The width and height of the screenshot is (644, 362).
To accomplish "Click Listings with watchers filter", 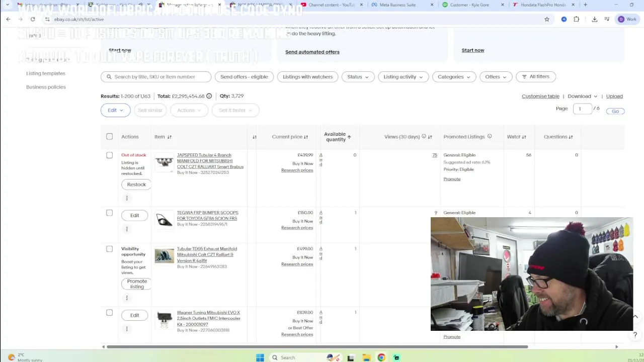I will (307, 77).
